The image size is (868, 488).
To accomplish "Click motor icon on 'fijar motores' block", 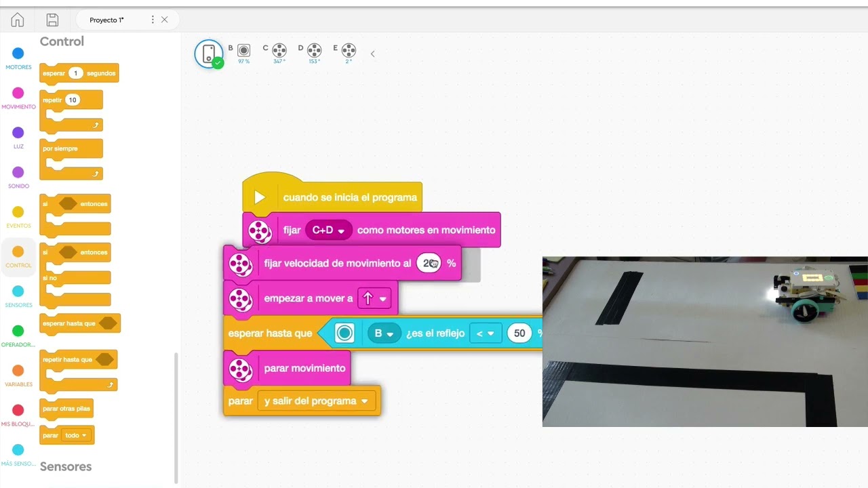I will pos(260,230).
